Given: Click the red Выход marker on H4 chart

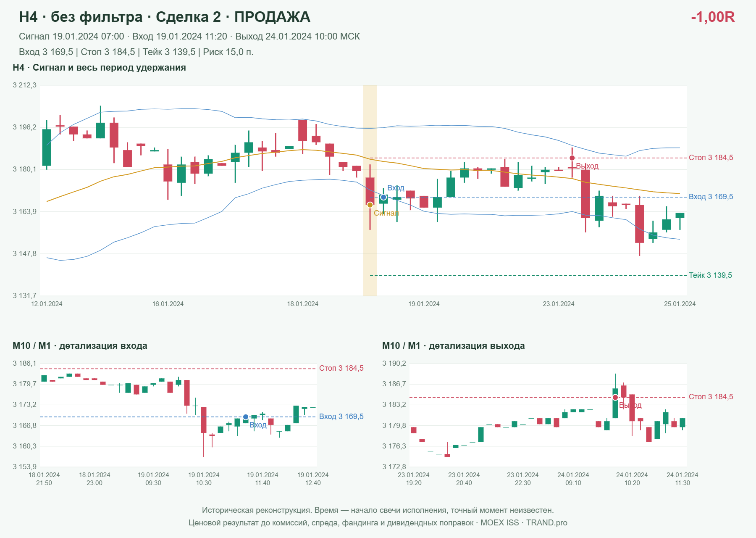Looking at the screenshot, I should [572, 158].
